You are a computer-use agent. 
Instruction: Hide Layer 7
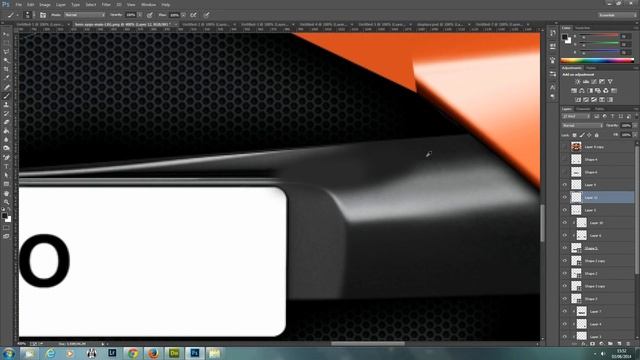(565, 311)
